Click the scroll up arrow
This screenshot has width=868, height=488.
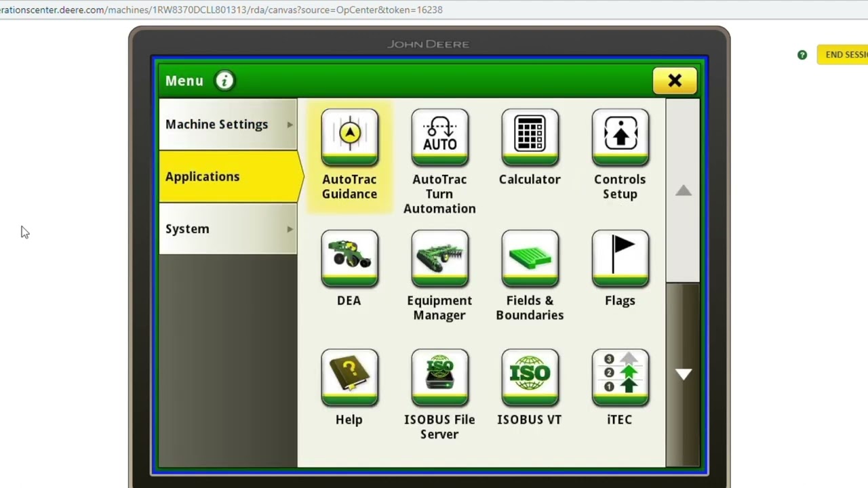[x=683, y=190]
